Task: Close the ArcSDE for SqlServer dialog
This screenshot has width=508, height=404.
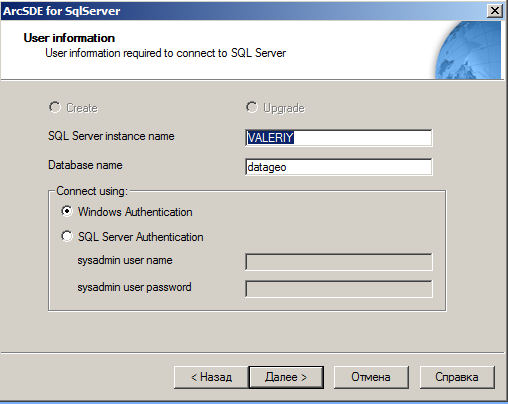Action: (495, 11)
